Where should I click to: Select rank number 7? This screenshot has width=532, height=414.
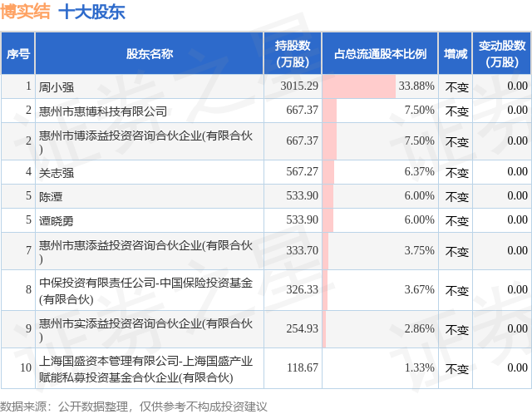point(28,250)
